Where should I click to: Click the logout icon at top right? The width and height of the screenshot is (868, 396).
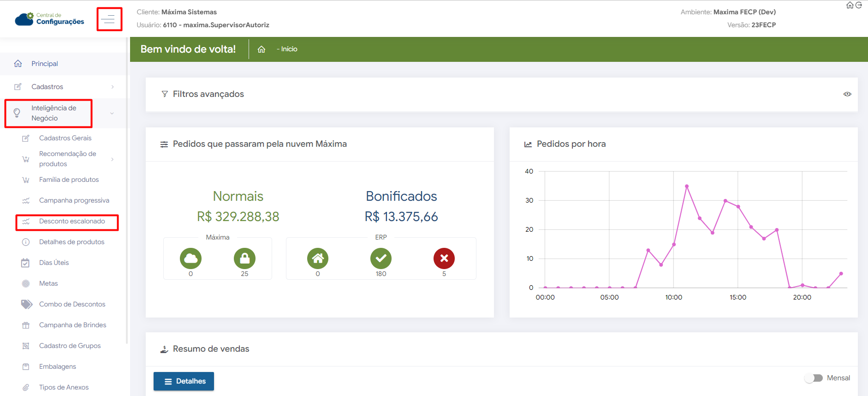859,5
